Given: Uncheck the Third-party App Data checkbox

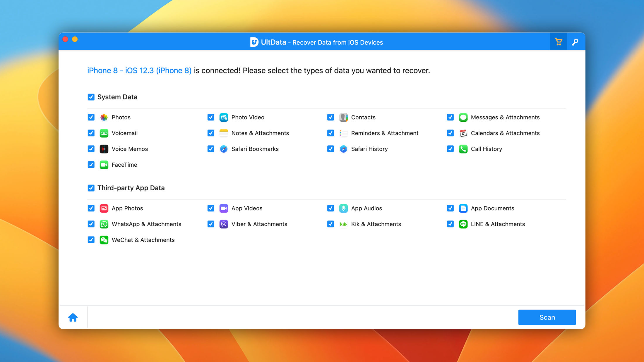Looking at the screenshot, I should [x=91, y=188].
